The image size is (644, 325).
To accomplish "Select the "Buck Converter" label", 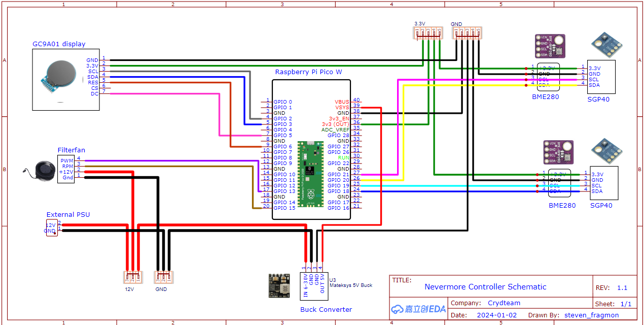I will [326, 309].
